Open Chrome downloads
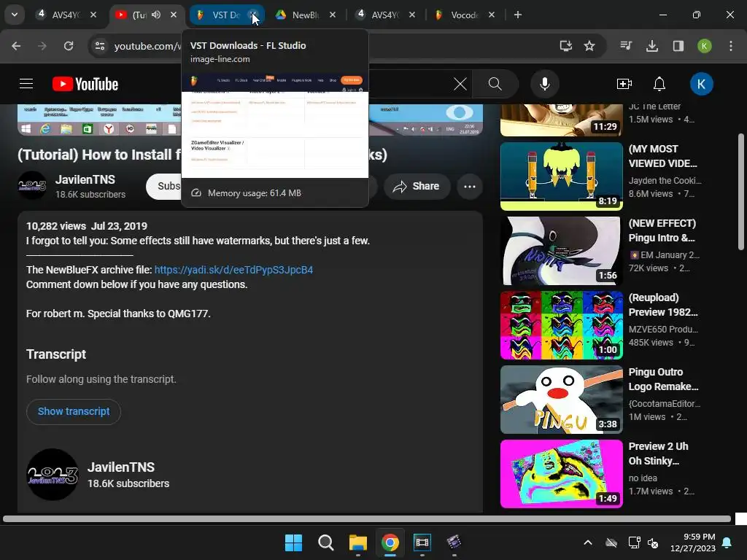The height and width of the screenshot is (560, 747). tap(652, 46)
